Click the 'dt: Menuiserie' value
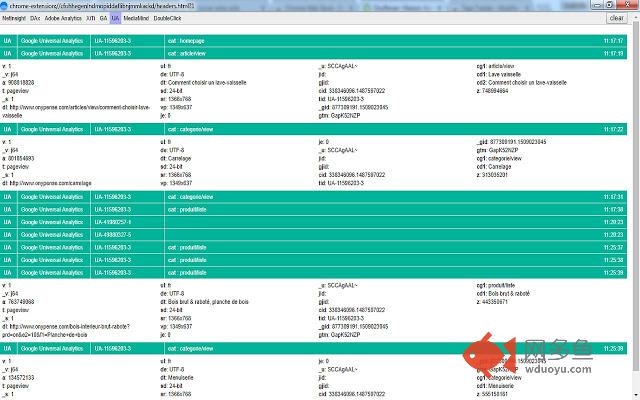 click(x=177, y=378)
